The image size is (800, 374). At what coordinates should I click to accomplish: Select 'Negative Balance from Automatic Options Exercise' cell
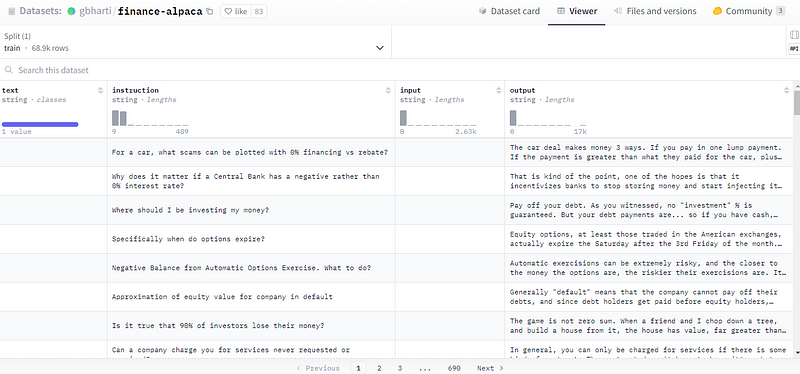click(x=251, y=268)
